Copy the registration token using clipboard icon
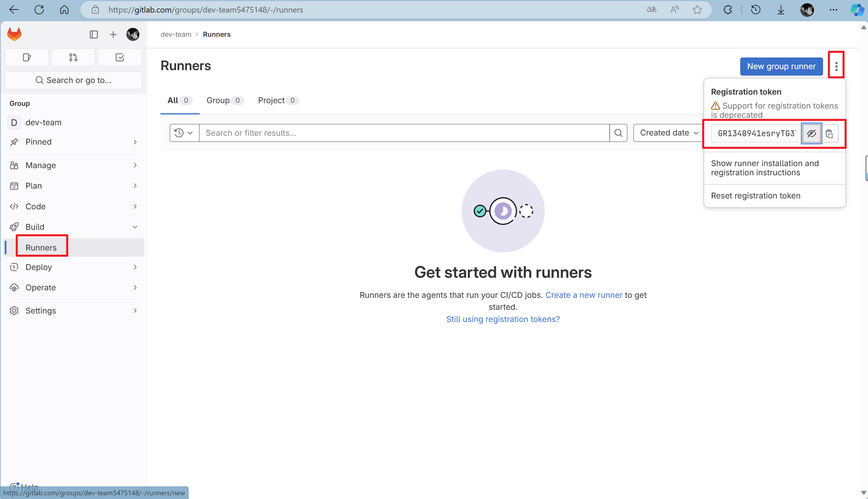 (x=830, y=133)
